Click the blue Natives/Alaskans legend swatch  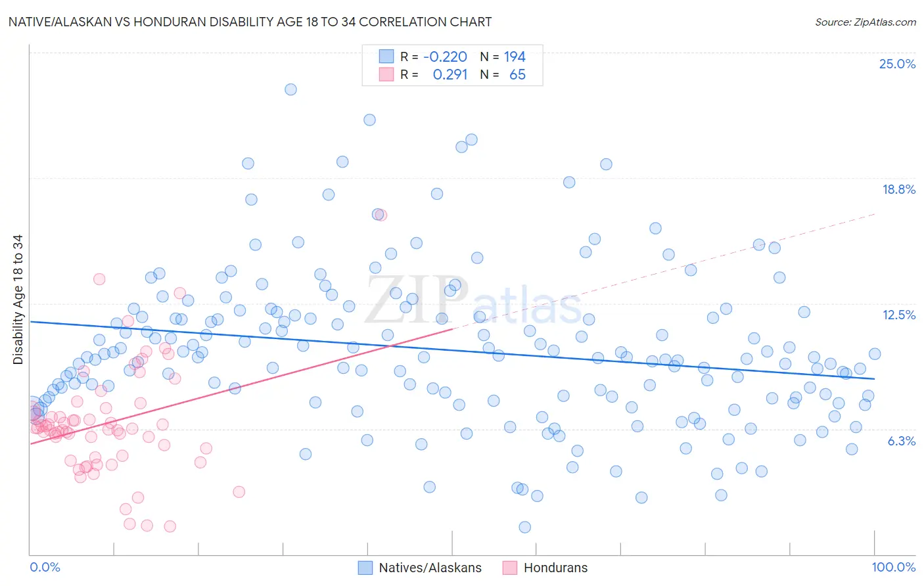(365, 568)
